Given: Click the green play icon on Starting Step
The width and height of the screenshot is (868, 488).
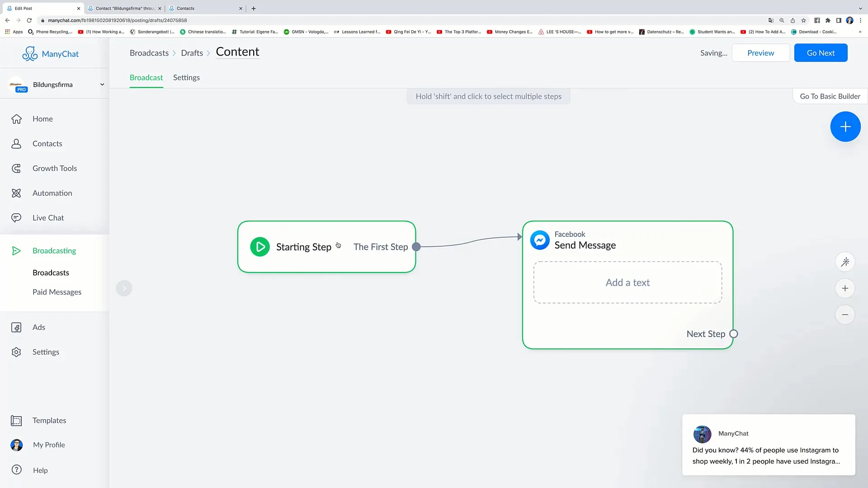Looking at the screenshot, I should click(260, 247).
